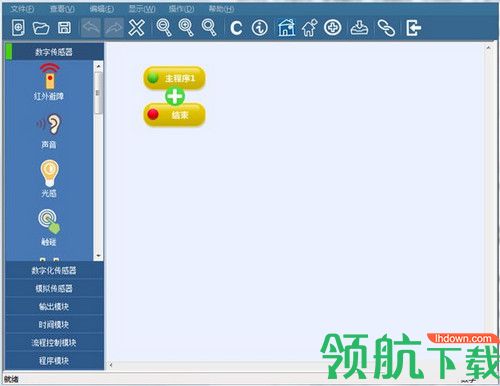The image size is (500, 386).
Task: Redo the action with the right arrow
Action: (114, 28)
